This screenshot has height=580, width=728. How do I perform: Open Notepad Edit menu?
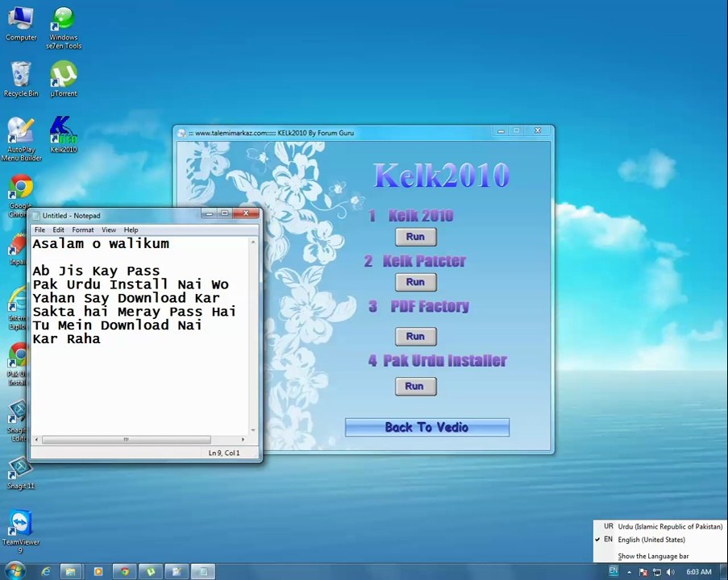click(59, 230)
